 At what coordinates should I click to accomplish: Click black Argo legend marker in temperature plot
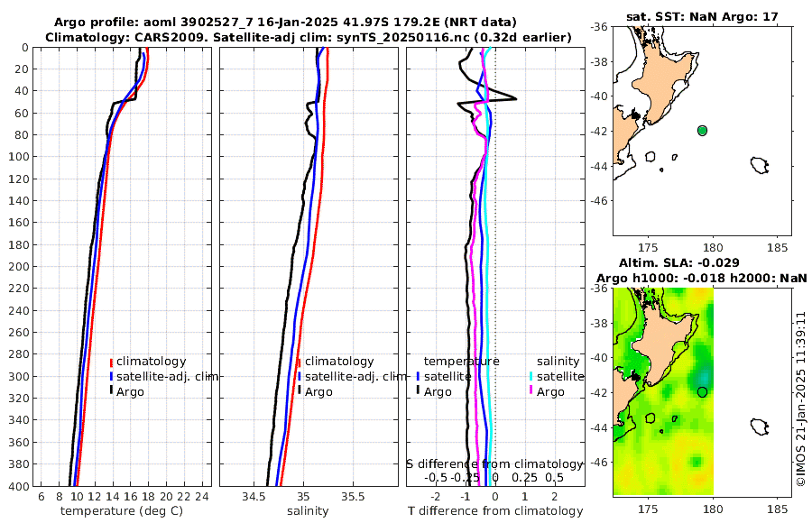click(111, 390)
